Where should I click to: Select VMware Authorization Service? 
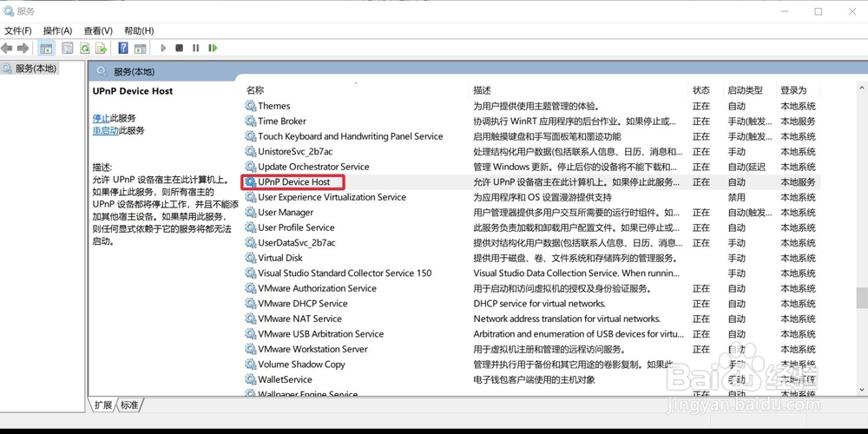(317, 288)
